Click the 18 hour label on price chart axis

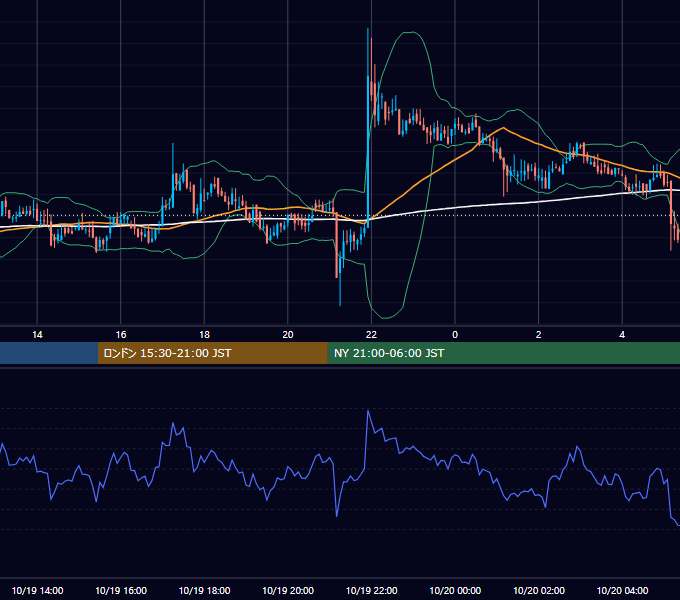pos(204,335)
